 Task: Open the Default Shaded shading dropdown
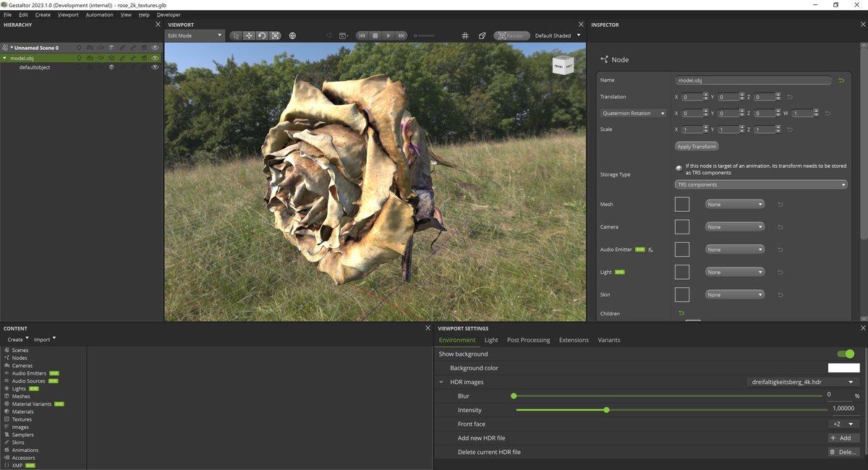click(556, 35)
